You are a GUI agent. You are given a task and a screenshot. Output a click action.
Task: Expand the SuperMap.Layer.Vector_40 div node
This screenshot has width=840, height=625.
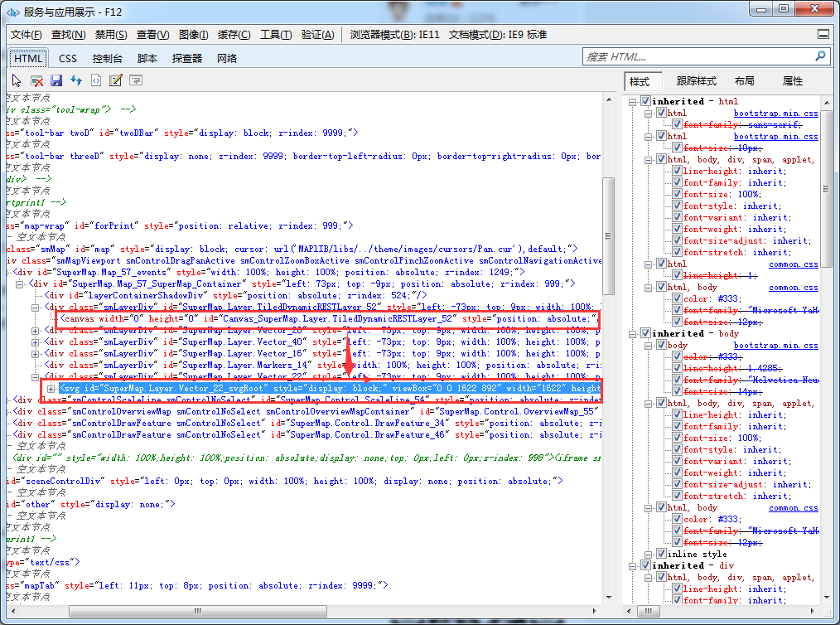tap(36, 342)
